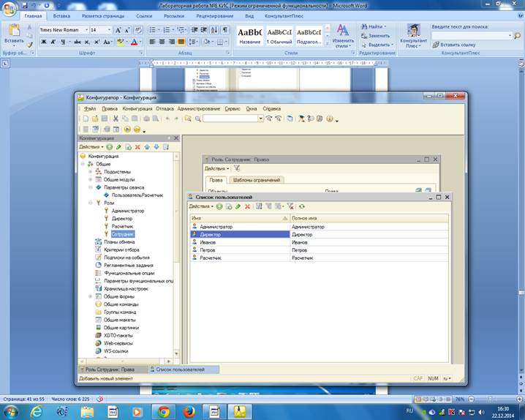The width and height of the screenshot is (525, 420).
Task: Select the Расчетчик role in tree
Action: 122,226
